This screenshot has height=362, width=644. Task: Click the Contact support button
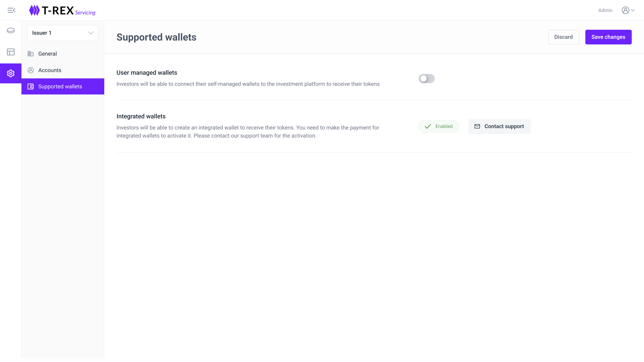tap(499, 126)
